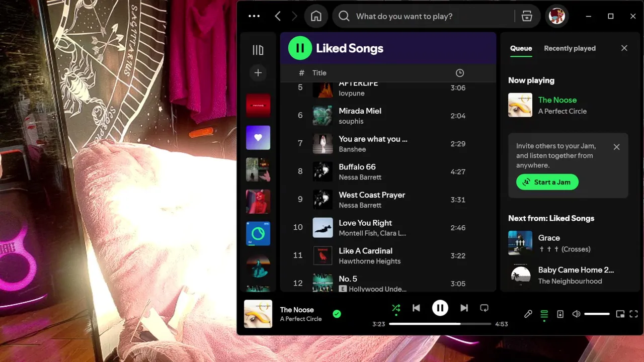Screen dimensions: 644x362
Task: Click Like A Cardinal album cover
Action: pyautogui.click(x=323, y=255)
